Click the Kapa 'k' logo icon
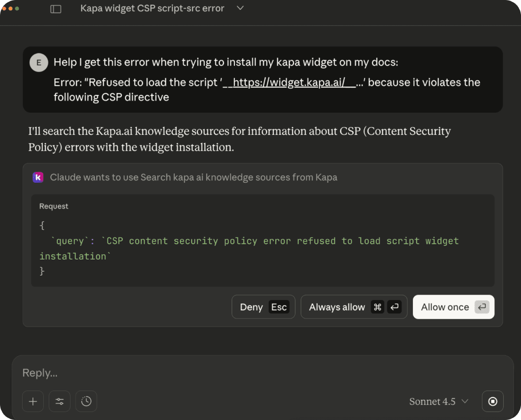The image size is (521, 420). tap(38, 178)
